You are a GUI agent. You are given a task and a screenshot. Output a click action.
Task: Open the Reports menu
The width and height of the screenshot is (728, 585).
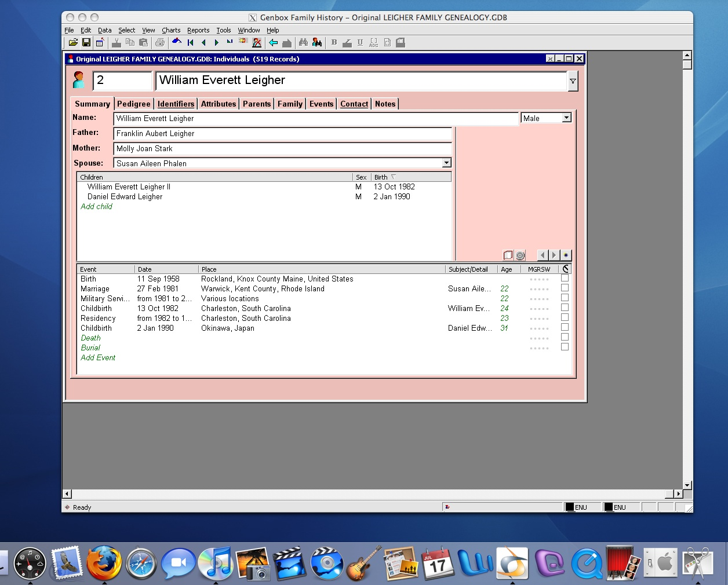point(198,30)
